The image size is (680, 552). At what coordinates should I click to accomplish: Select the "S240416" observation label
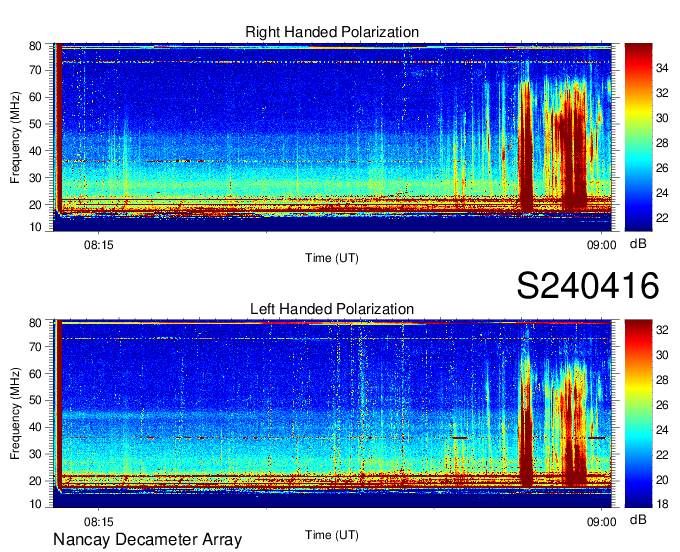point(588,286)
